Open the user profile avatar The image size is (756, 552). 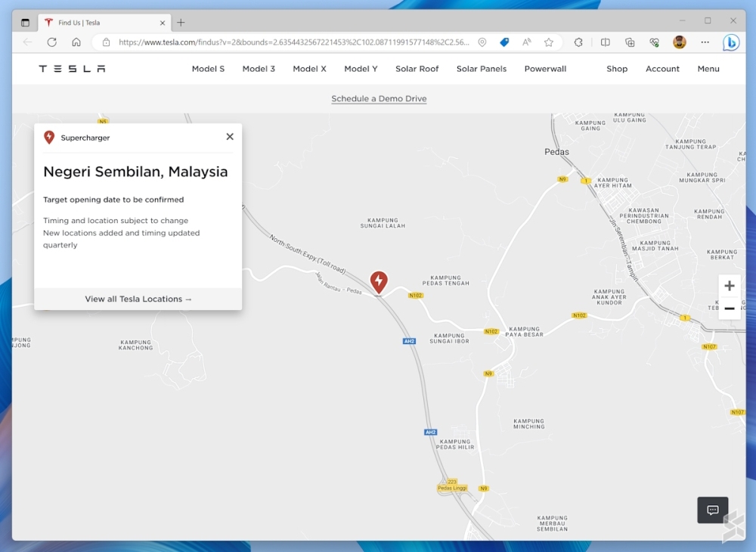(x=680, y=42)
